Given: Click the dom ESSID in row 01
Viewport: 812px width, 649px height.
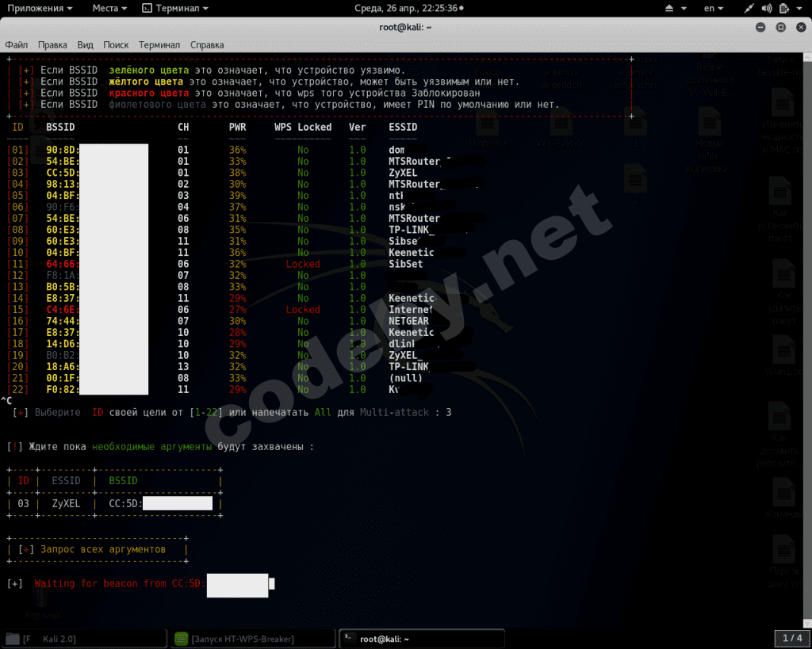Looking at the screenshot, I should pos(396,150).
